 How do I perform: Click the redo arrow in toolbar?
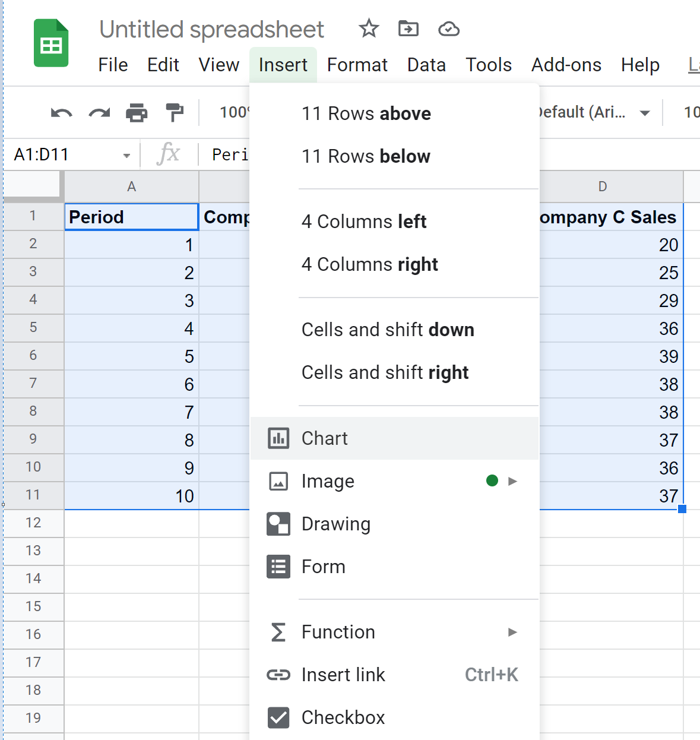(99, 112)
